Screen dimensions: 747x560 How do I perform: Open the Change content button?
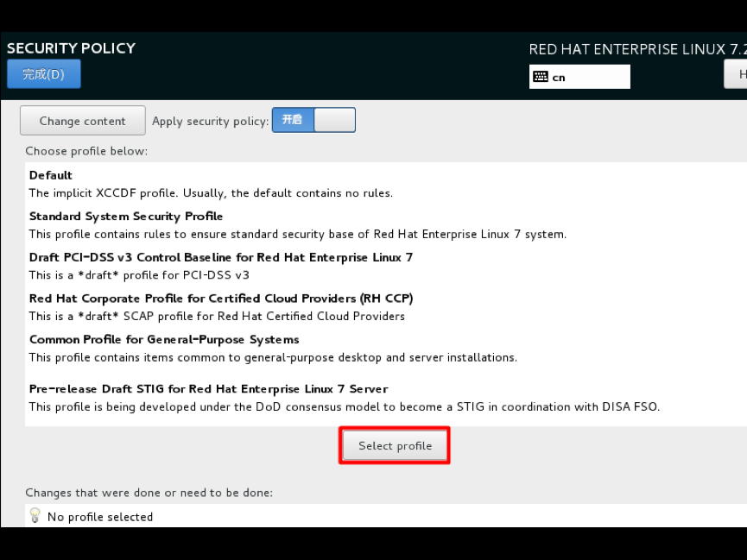[82, 121]
